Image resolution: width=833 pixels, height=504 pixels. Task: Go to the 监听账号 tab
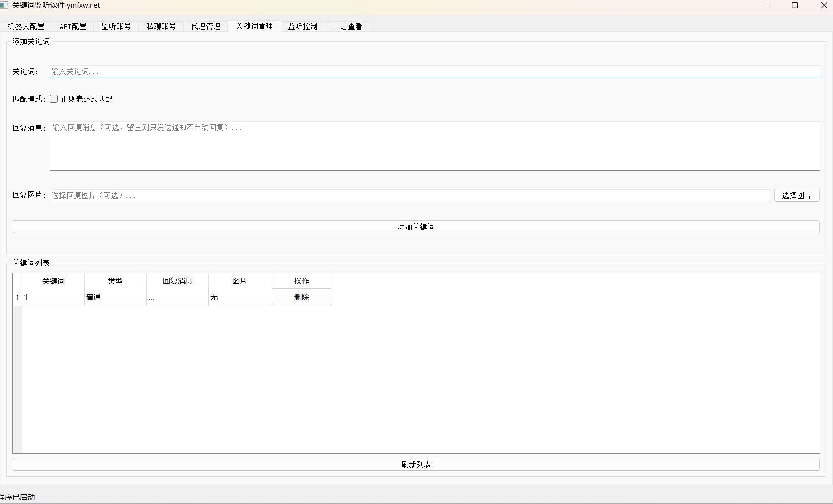click(116, 26)
